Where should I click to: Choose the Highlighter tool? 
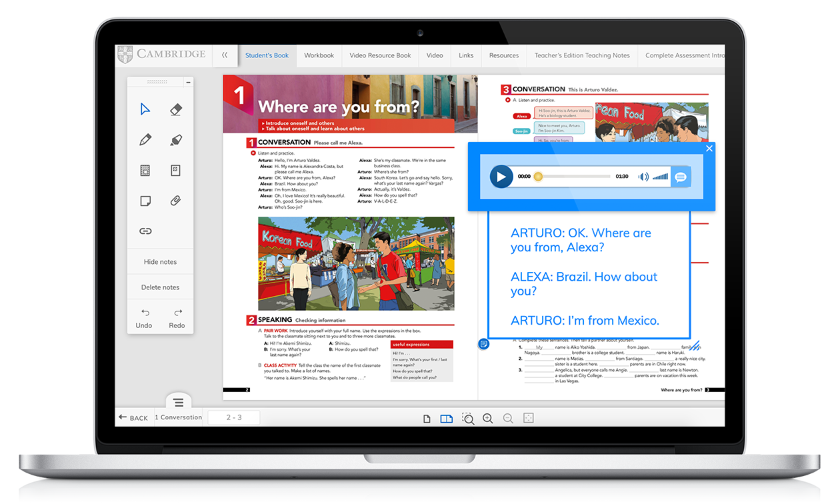coord(176,140)
